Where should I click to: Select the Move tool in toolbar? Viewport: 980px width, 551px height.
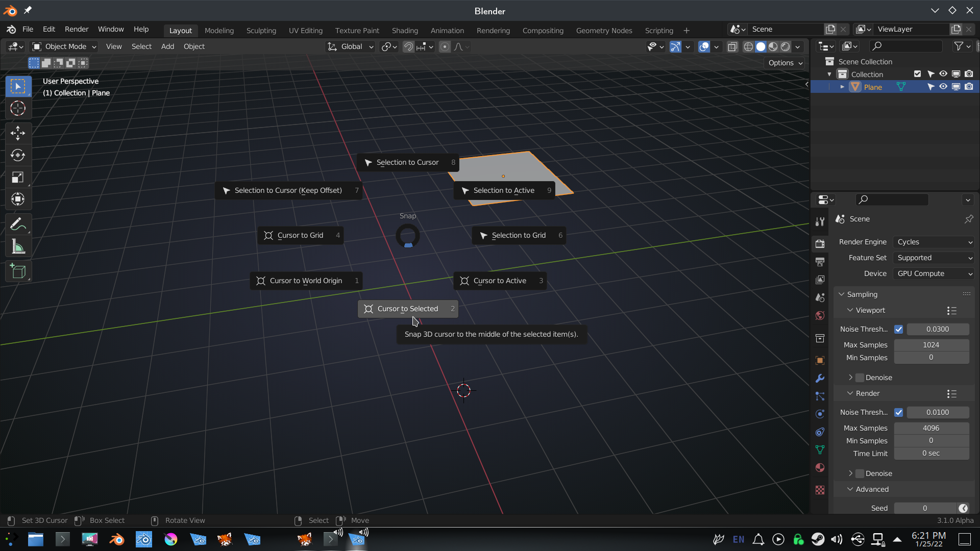click(x=18, y=133)
